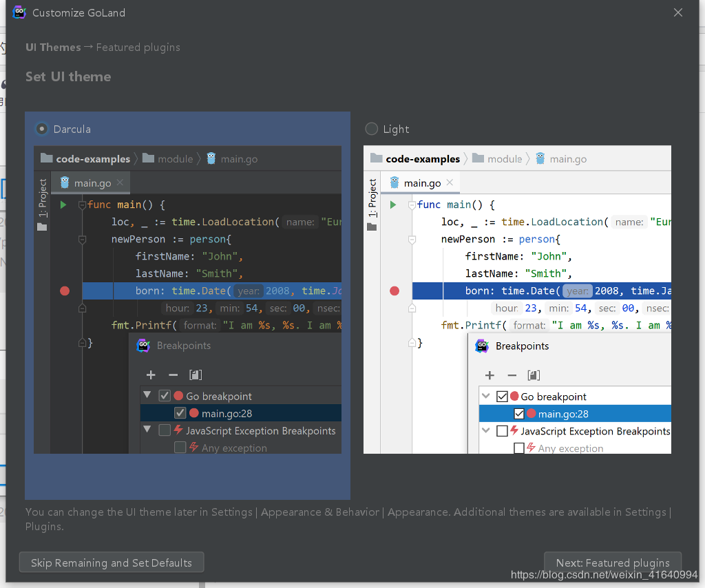Close main.go tab in Light preview

click(450, 182)
